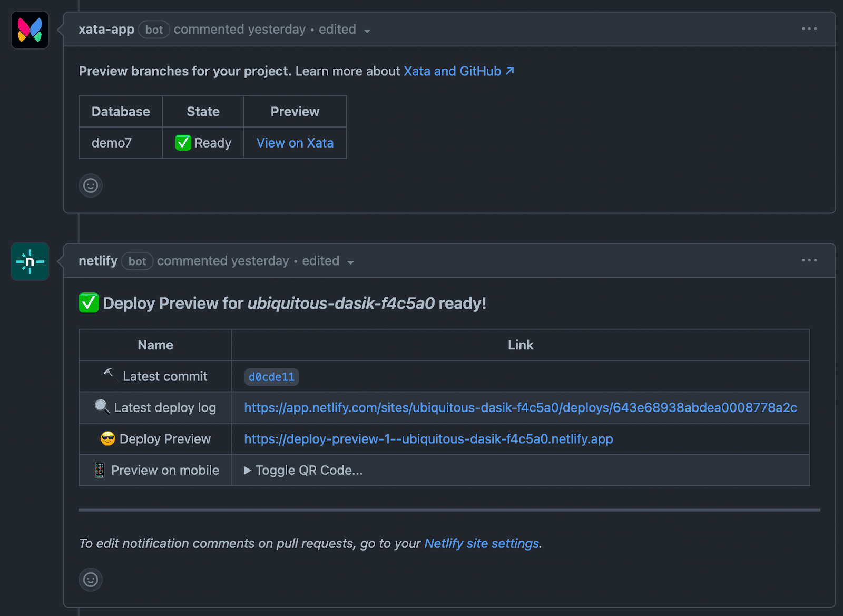Open three-dot menu on xata-app comment
This screenshot has height=616, width=843.
coord(809,28)
